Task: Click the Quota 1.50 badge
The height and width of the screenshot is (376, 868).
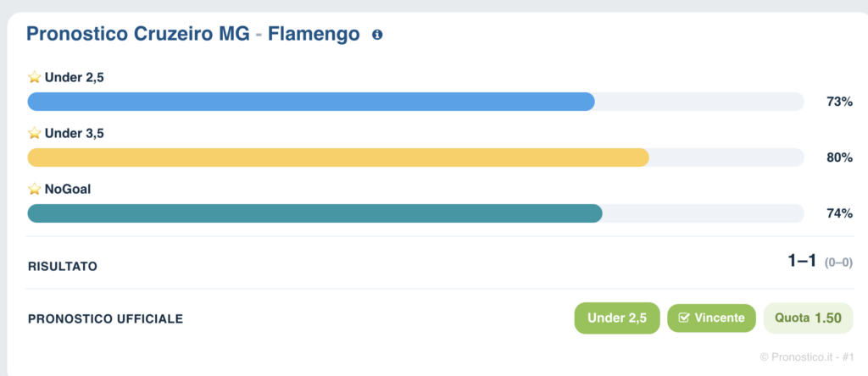Action: [808, 318]
